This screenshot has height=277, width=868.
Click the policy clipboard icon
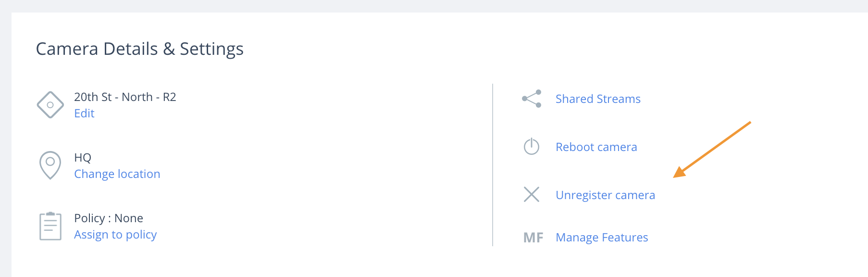click(x=50, y=226)
